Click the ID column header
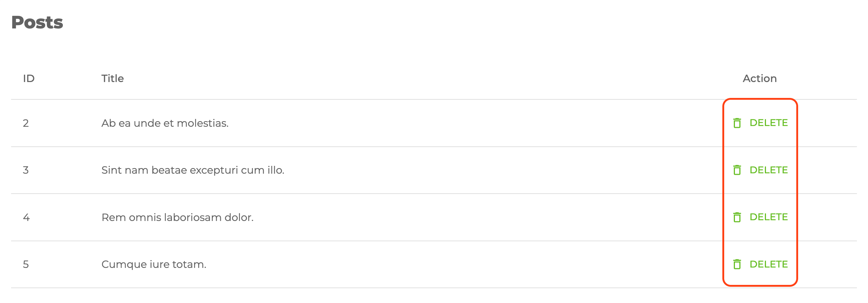 [x=29, y=78]
